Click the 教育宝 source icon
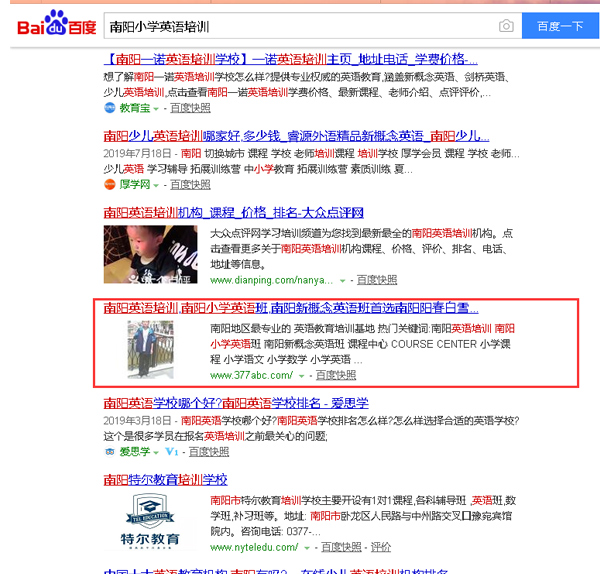 pyautogui.click(x=109, y=108)
